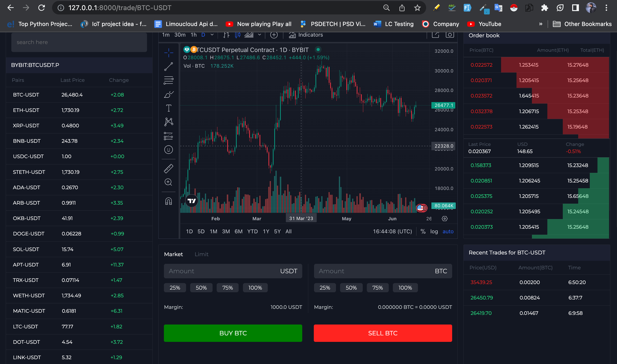Screen dimensions: 617x364
Task: Bookmark this page with the star icon
Action: pyautogui.click(x=417, y=8)
